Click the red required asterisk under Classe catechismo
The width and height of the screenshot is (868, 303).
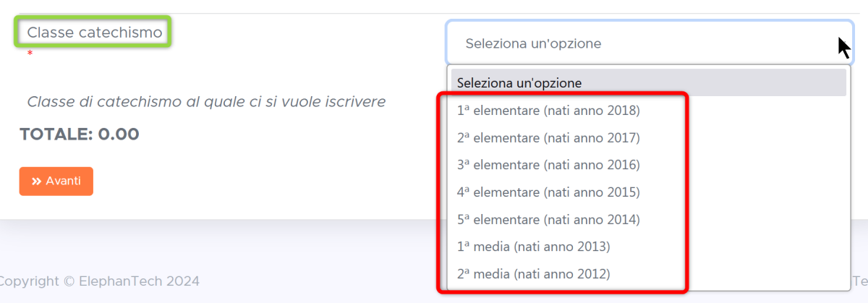coord(30,54)
